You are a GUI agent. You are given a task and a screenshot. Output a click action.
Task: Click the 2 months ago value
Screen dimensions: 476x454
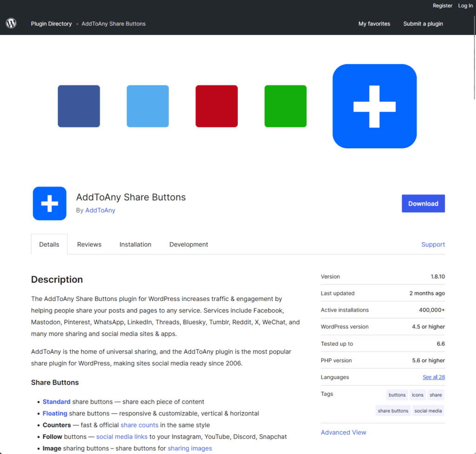[x=427, y=293]
